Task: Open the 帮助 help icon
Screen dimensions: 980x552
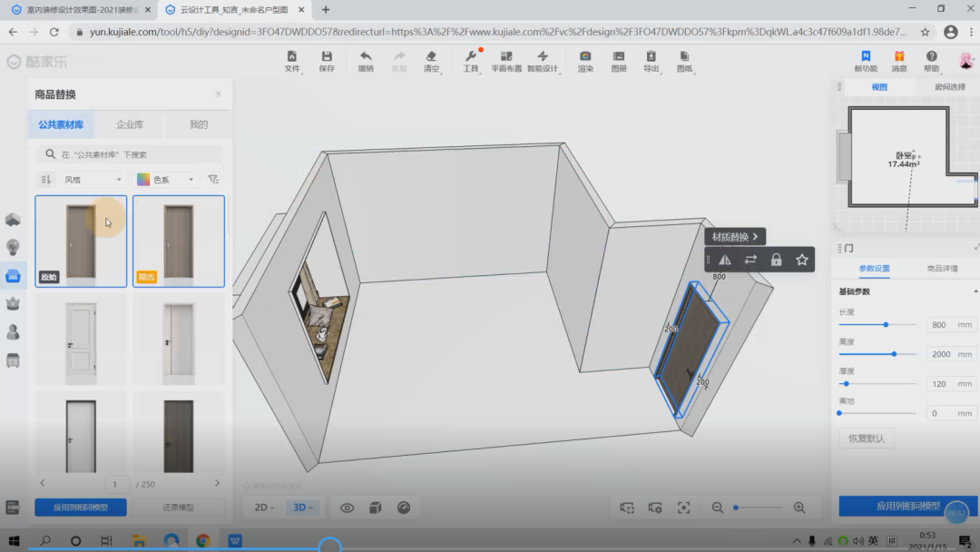Action: coord(931,61)
